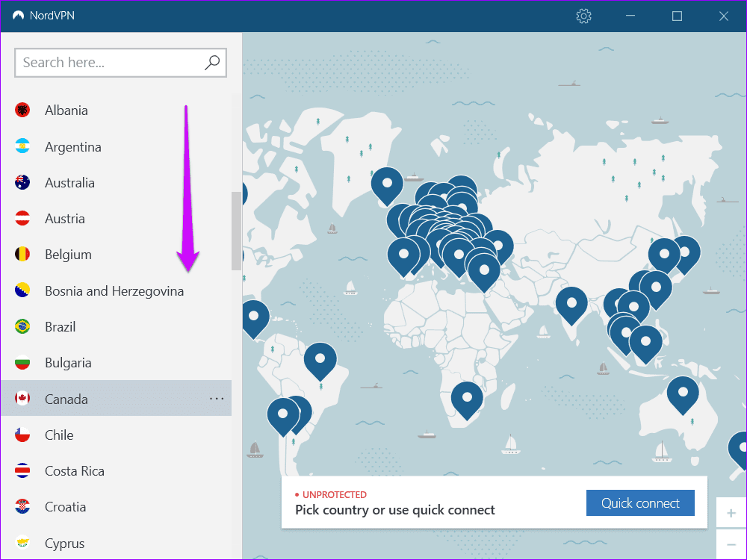Zoom in the map with plus button

point(731,513)
